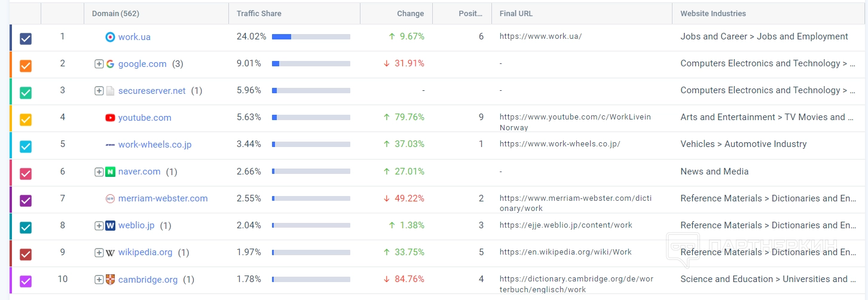Uncheck the youtube.com row checkbox
Image resolution: width=868 pixels, height=300 pixels.
click(26, 120)
